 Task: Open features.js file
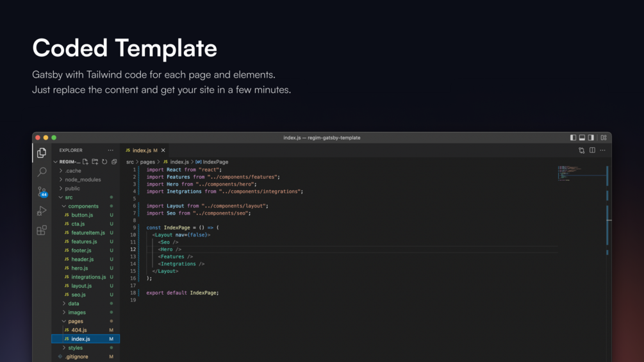[85, 242]
